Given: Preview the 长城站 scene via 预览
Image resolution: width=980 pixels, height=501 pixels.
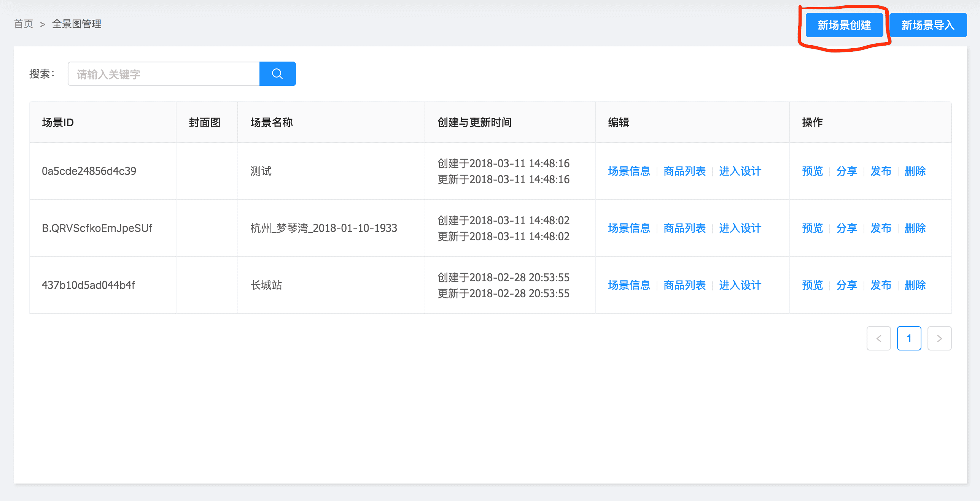Looking at the screenshot, I should tap(812, 285).
